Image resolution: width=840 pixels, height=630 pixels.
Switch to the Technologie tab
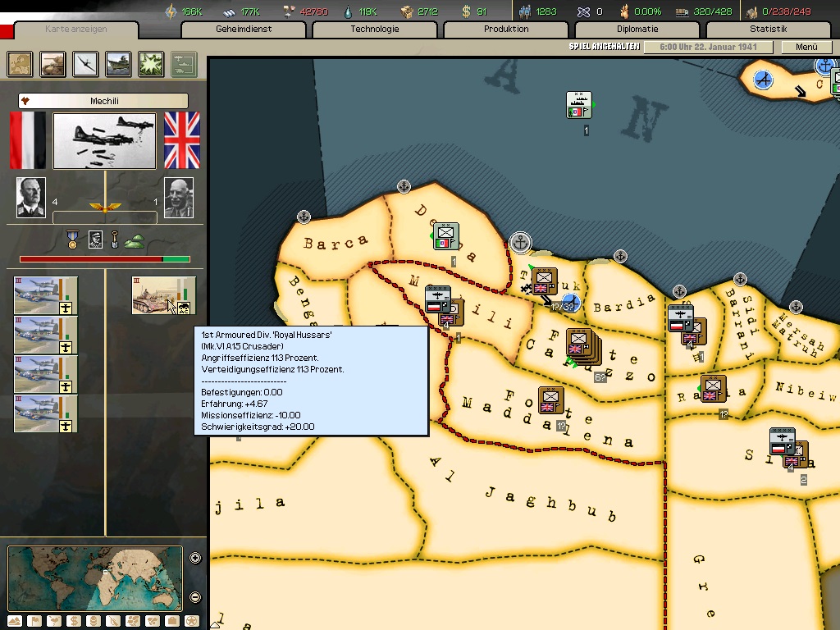click(x=374, y=30)
